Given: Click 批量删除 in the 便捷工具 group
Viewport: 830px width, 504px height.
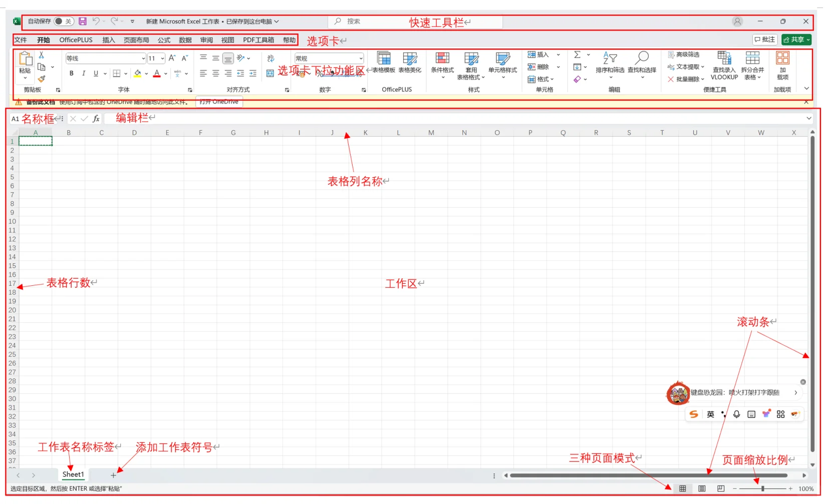Looking at the screenshot, I should [x=686, y=79].
